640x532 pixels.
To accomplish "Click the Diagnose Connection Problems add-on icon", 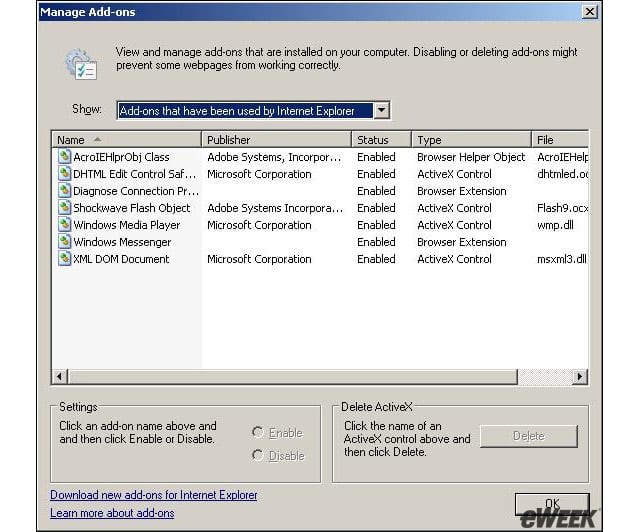I will coord(64,191).
